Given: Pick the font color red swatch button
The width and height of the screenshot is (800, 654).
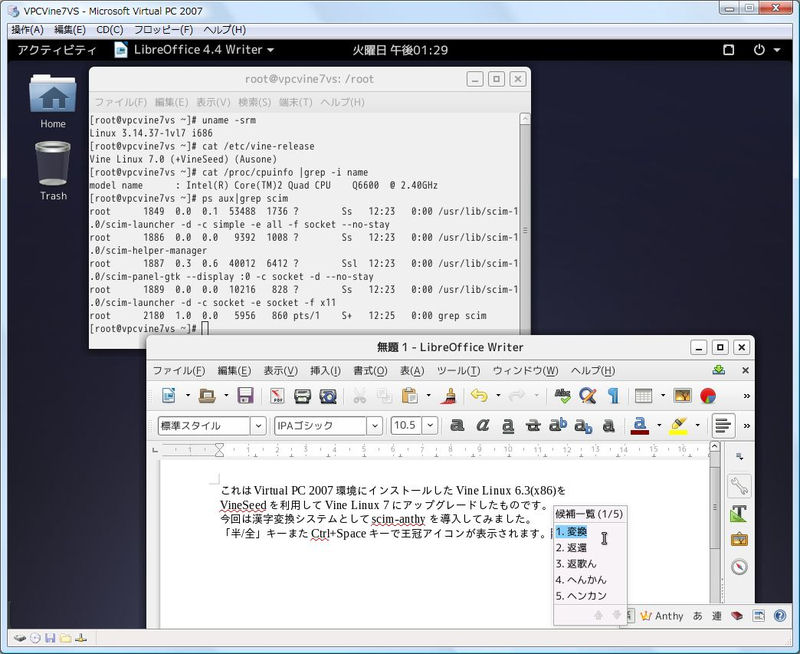Looking at the screenshot, I should click(640, 425).
